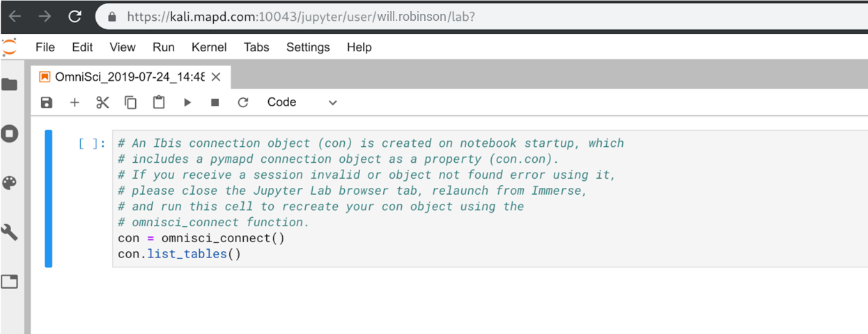Cut selected cell using the scissors icon

(102, 102)
